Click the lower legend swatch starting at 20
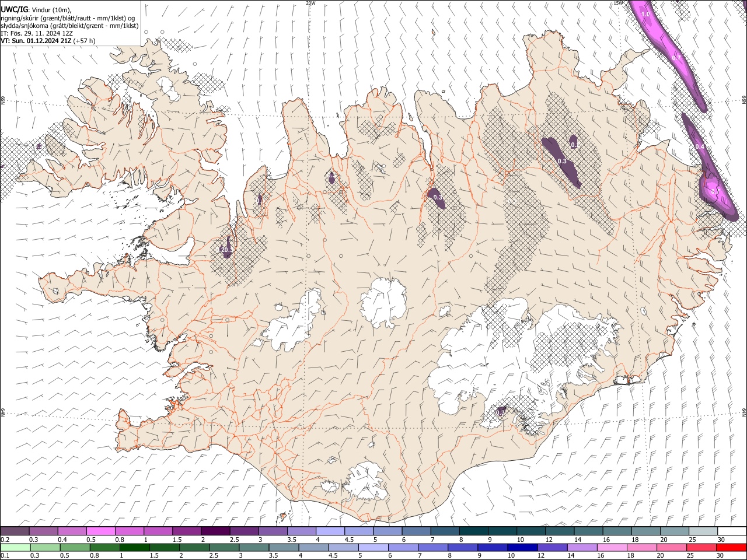747x560 pixels. [x=671, y=547]
